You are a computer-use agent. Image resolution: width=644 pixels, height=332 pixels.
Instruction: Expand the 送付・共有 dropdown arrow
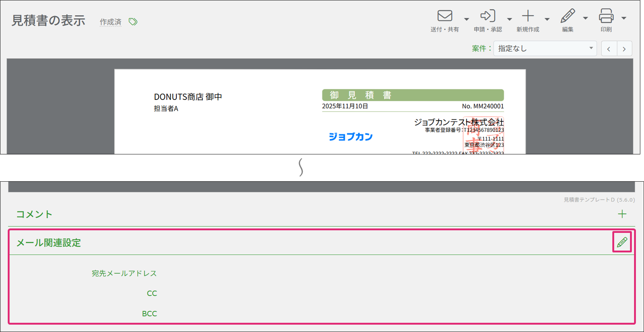[467, 19]
